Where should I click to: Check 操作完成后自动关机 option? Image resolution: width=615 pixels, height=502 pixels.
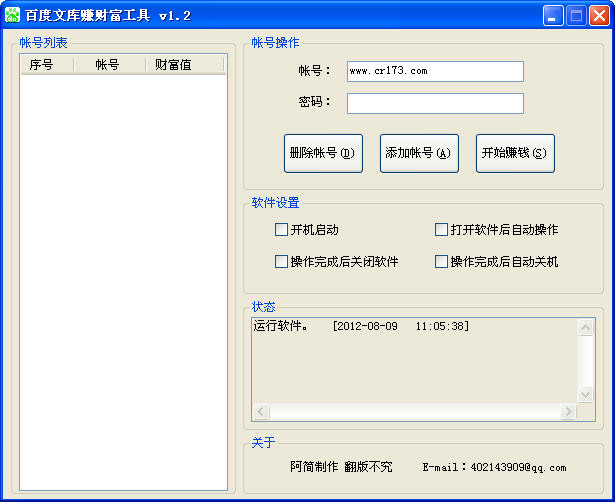[441, 261]
